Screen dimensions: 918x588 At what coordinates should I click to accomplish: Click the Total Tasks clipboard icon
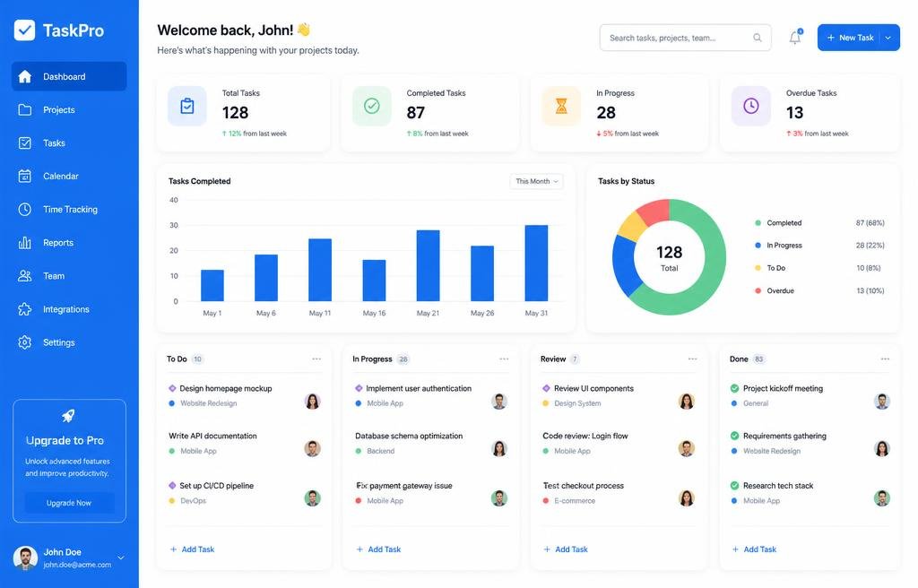point(187,106)
